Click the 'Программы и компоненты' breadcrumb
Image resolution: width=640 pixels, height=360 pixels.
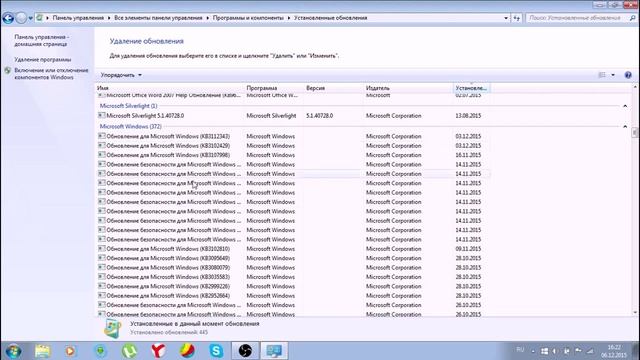pyautogui.click(x=248, y=18)
